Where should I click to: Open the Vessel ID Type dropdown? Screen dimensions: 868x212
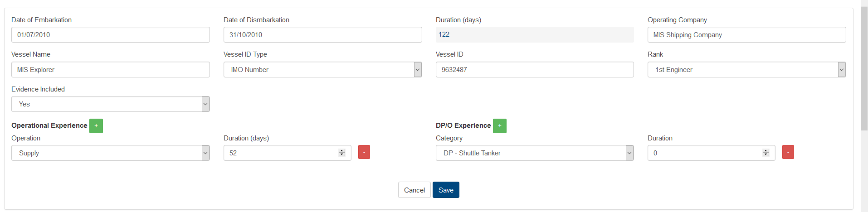pos(322,70)
